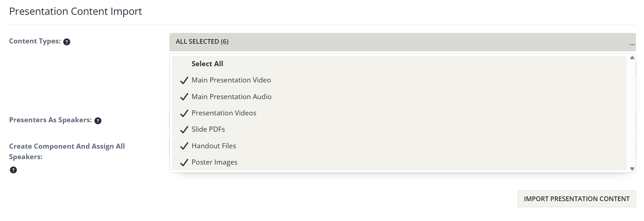Click help icon under Create Component label

(x=13, y=170)
